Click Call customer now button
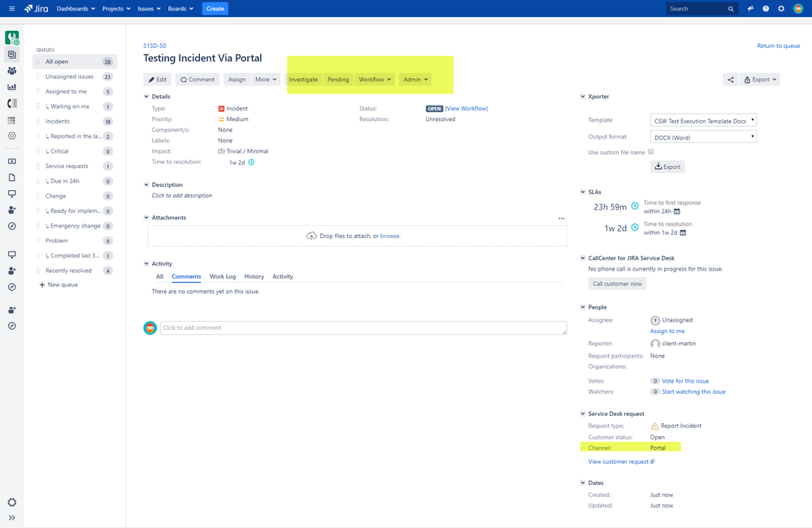The width and height of the screenshot is (812, 528). point(617,283)
